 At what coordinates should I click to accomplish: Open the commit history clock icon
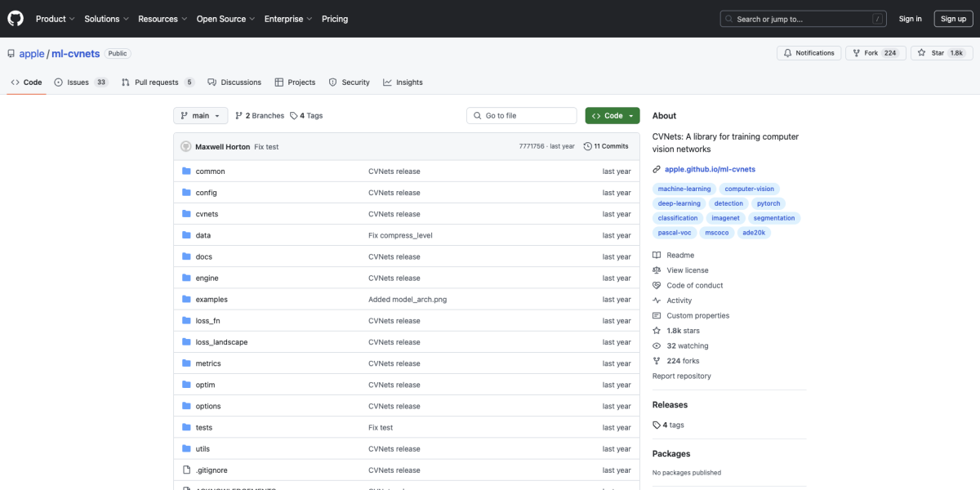[588, 146]
